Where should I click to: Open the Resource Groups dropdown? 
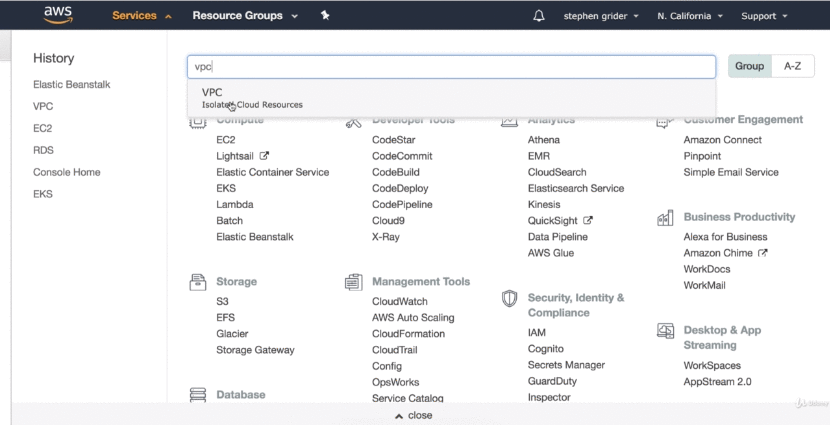[x=245, y=16]
